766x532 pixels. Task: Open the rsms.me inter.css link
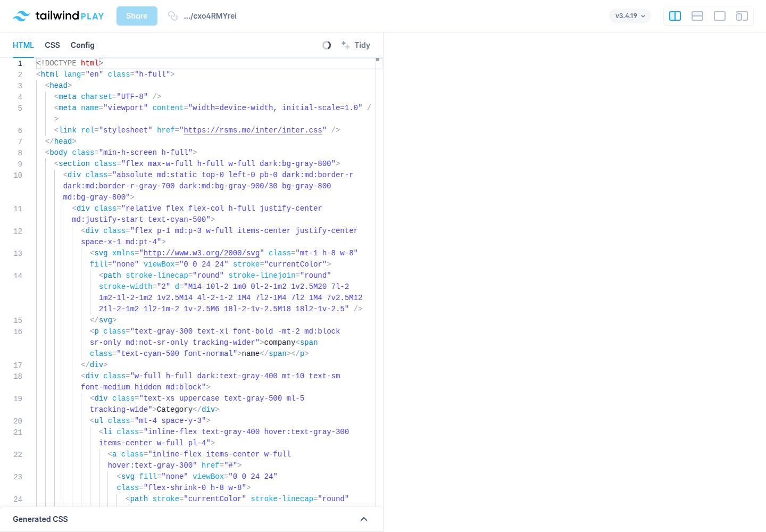(x=253, y=130)
